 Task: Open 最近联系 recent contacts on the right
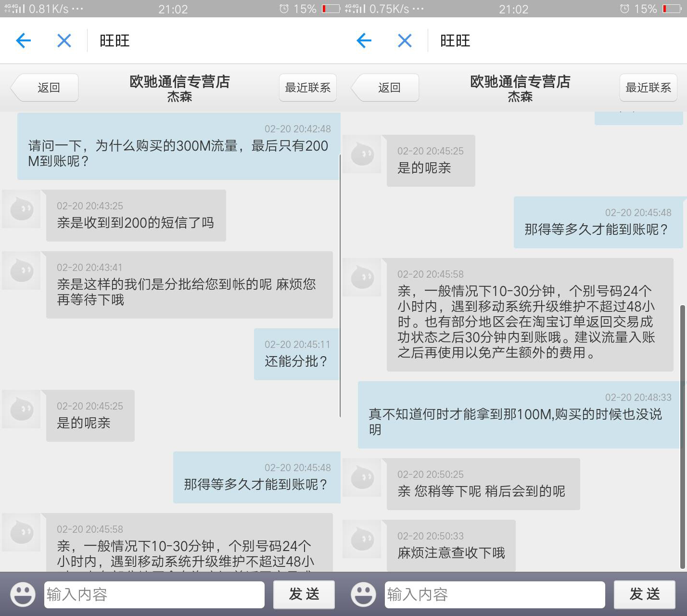point(648,88)
